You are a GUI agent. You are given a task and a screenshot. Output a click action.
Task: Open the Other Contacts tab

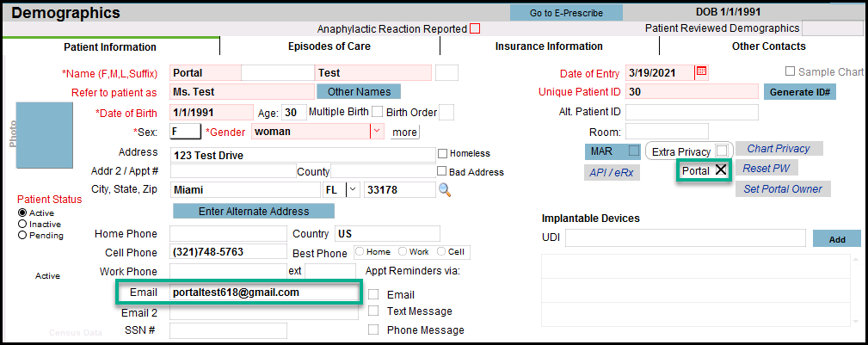[x=768, y=46]
